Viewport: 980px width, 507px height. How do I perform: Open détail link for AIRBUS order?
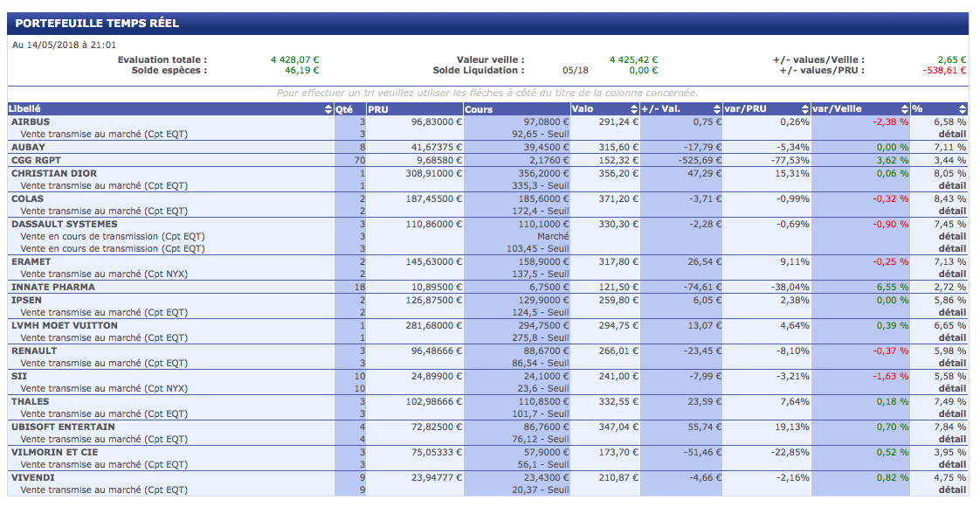pos(952,135)
